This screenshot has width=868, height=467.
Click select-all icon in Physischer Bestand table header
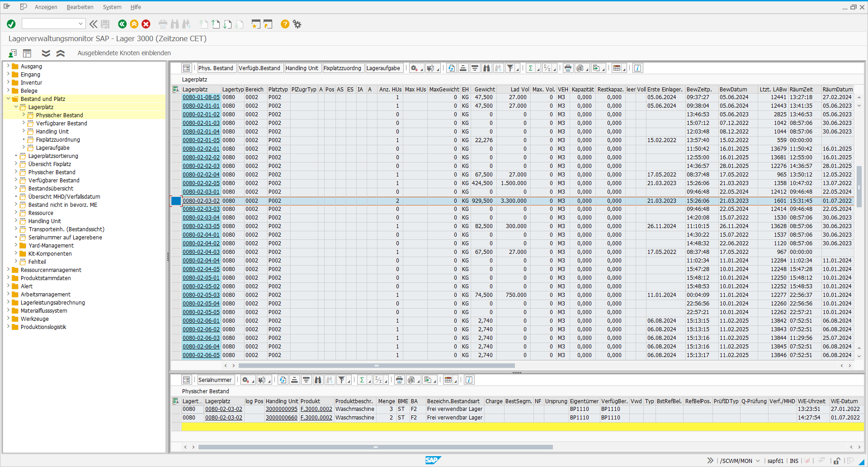point(176,401)
